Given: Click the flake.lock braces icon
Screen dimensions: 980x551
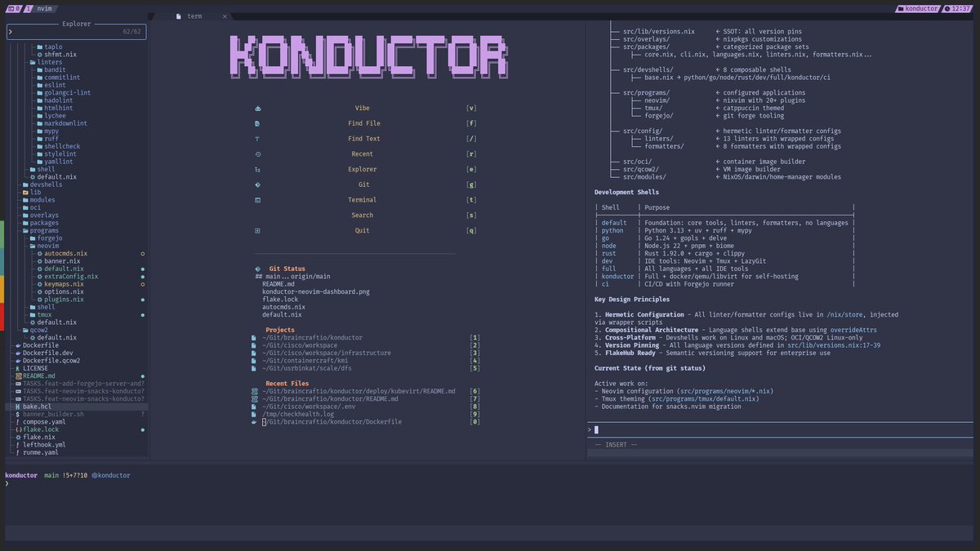Looking at the screenshot, I should (17, 429).
